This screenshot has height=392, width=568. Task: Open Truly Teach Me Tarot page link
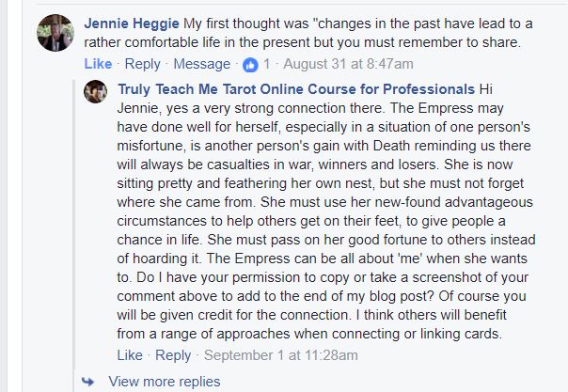coord(295,89)
